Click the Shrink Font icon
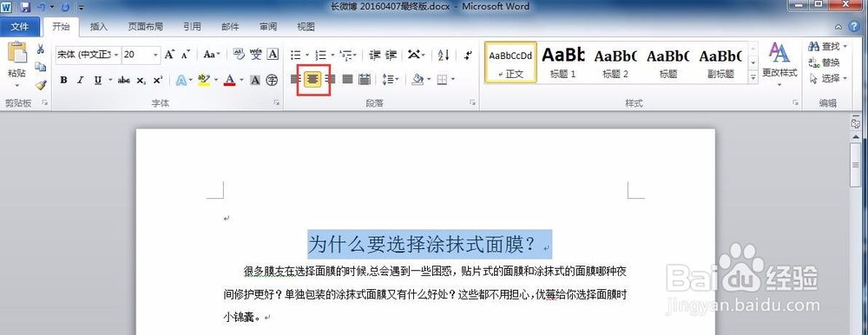The image size is (868, 335). [x=186, y=55]
